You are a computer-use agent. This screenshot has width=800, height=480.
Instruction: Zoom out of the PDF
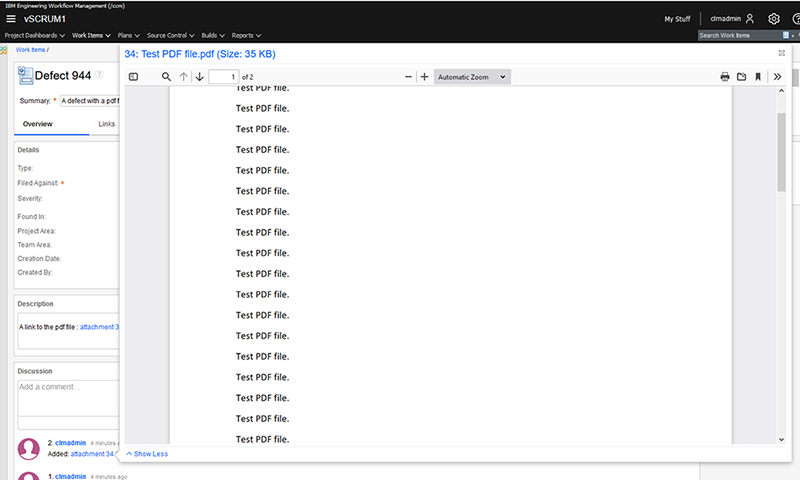tap(408, 77)
